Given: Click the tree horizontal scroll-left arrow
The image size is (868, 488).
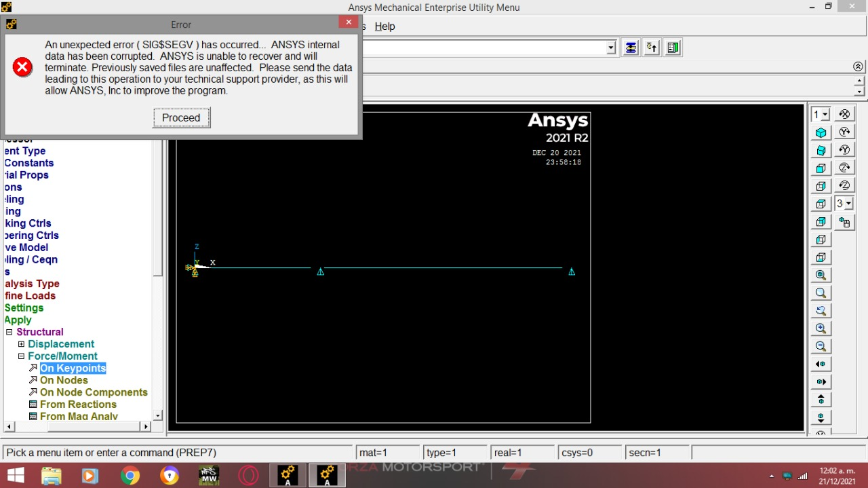Looking at the screenshot, I should tap(9, 426).
